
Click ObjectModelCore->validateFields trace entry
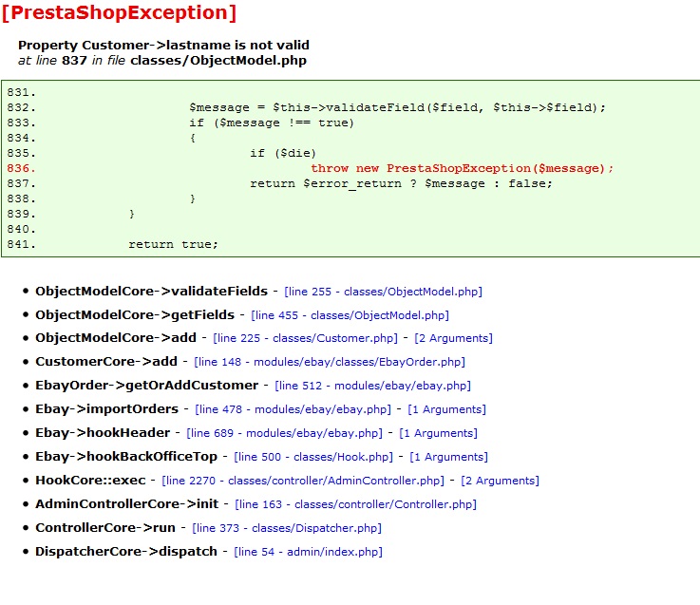[x=151, y=292]
